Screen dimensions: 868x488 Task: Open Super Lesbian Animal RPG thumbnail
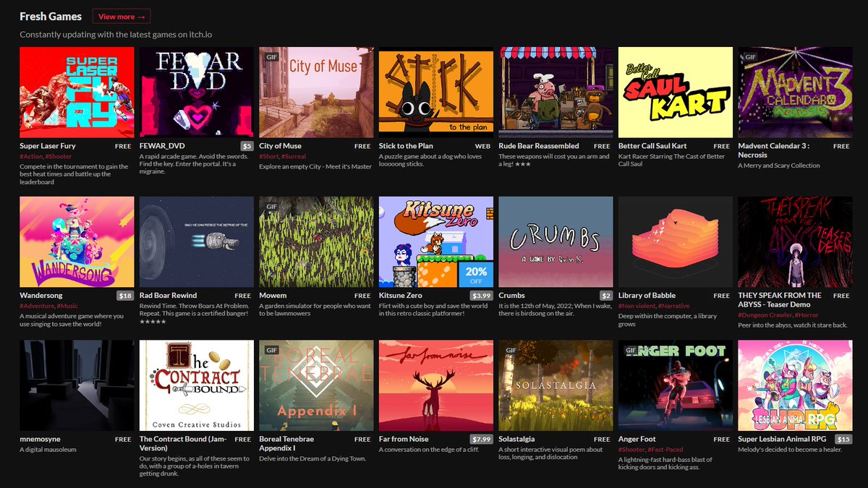point(795,385)
